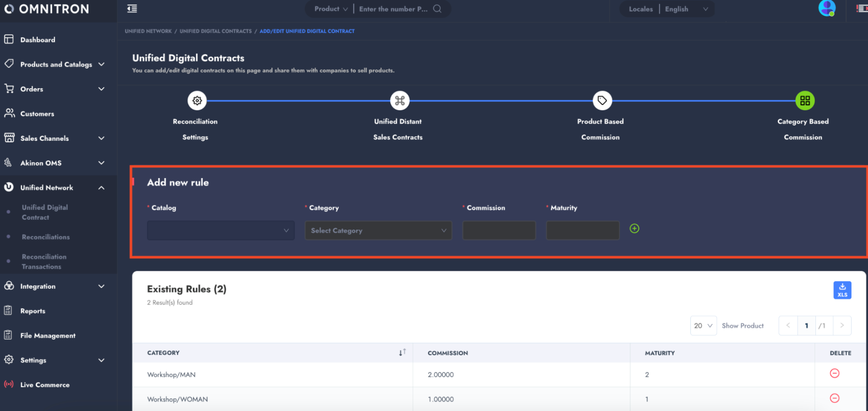Select the Category Based Commission step
This screenshot has width=868, height=411.
point(805,101)
